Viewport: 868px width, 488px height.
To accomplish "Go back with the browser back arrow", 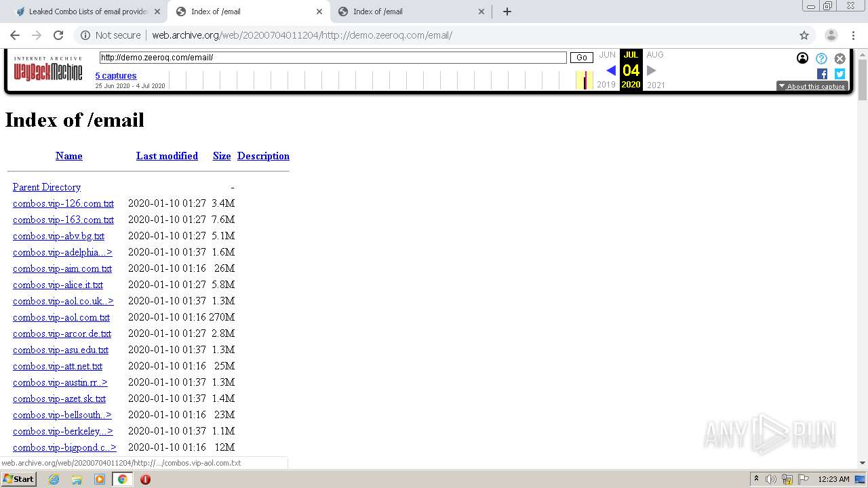I will (15, 35).
